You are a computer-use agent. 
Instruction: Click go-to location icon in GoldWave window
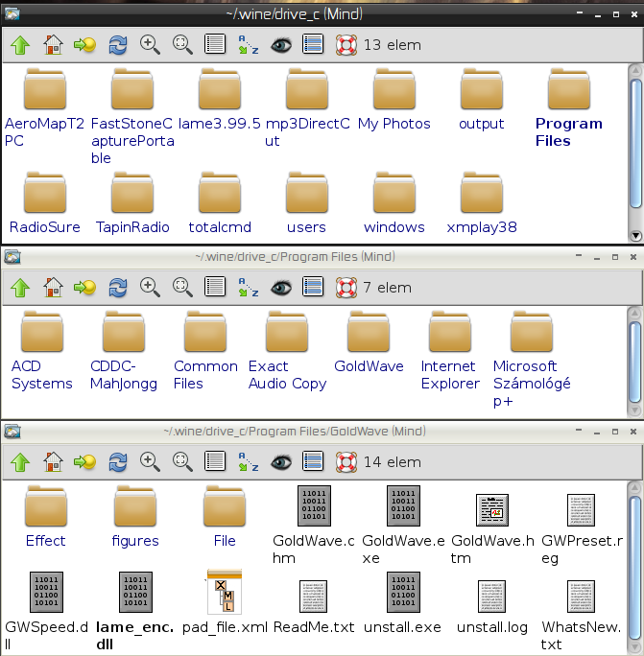click(85, 462)
